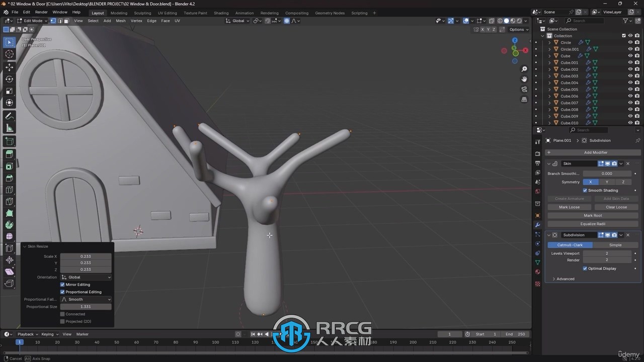Switch to the UV Editing workspace tab
Image resolution: width=644 pixels, height=362 pixels.
[168, 13]
